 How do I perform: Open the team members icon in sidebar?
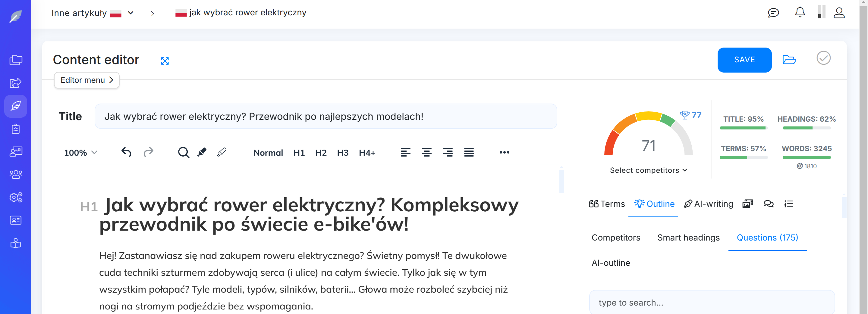[15, 174]
